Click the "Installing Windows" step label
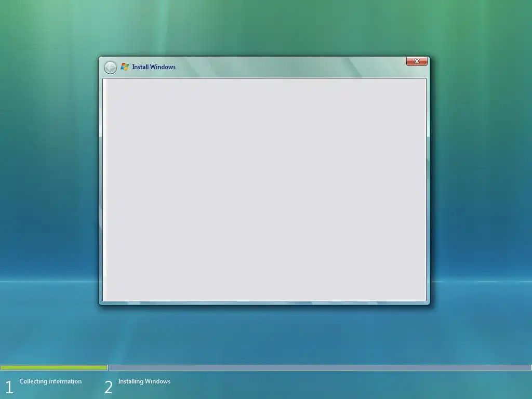532x399 pixels. click(x=144, y=381)
